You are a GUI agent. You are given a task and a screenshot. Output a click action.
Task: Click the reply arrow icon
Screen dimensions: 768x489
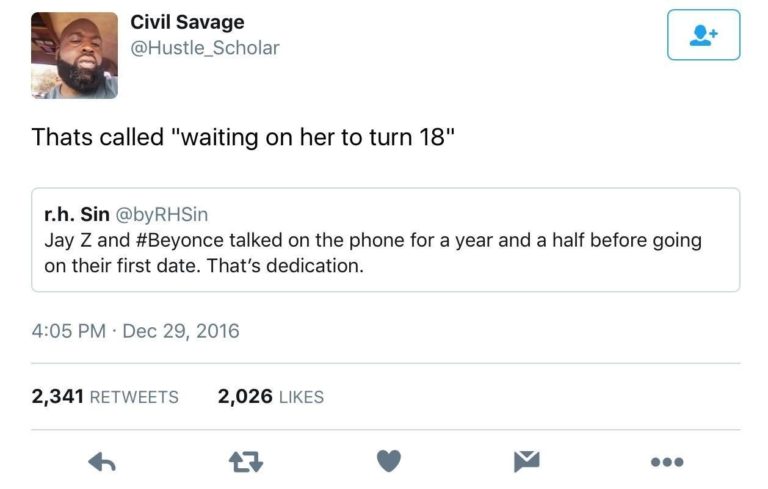tap(102, 462)
